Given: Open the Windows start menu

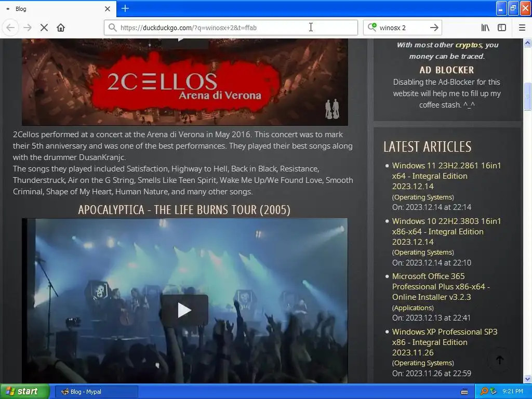Looking at the screenshot, I should click(25, 392).
